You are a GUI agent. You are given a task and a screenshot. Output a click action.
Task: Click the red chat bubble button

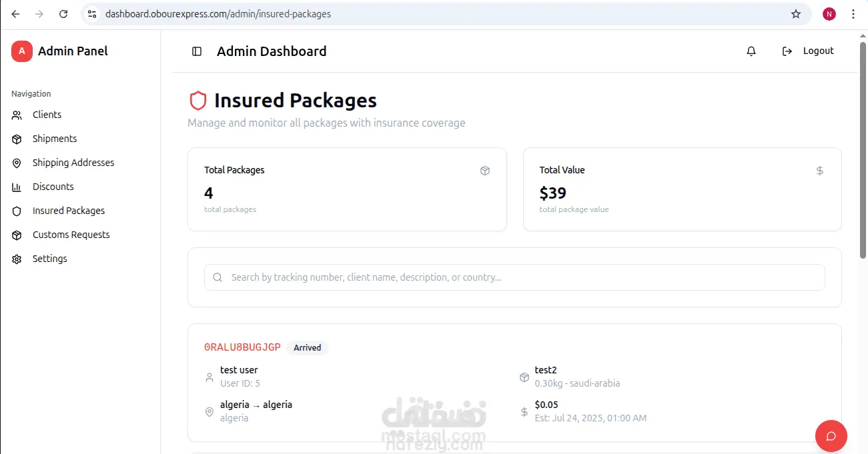[x=831, y=437]
